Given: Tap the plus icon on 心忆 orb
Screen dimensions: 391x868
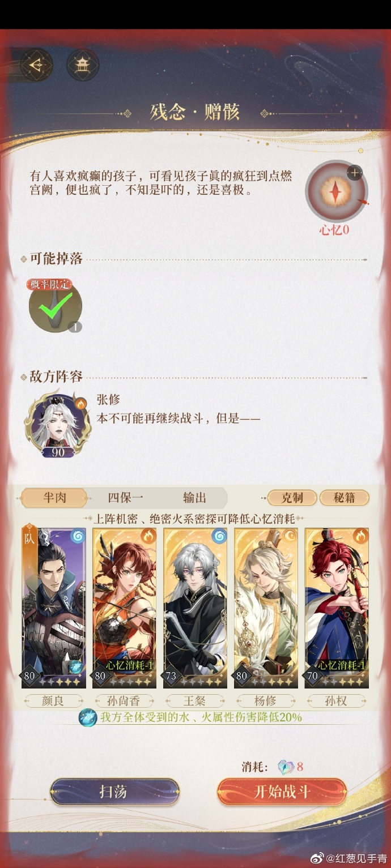Looking at the screenshot, I should tap(354, 172).
